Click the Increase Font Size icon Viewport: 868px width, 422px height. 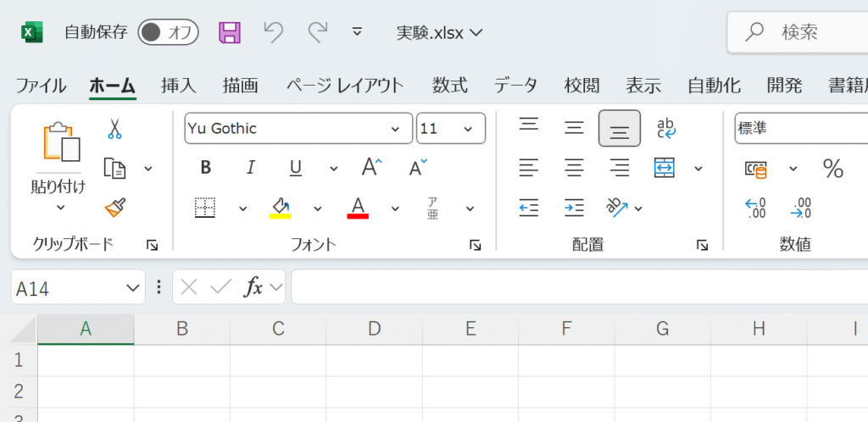coord(371,168)
